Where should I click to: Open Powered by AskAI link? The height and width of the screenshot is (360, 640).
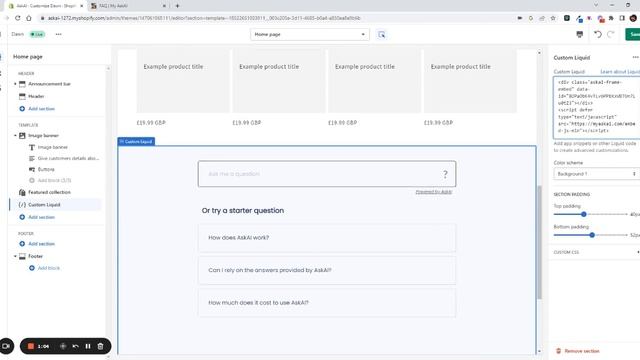point(433,192)
